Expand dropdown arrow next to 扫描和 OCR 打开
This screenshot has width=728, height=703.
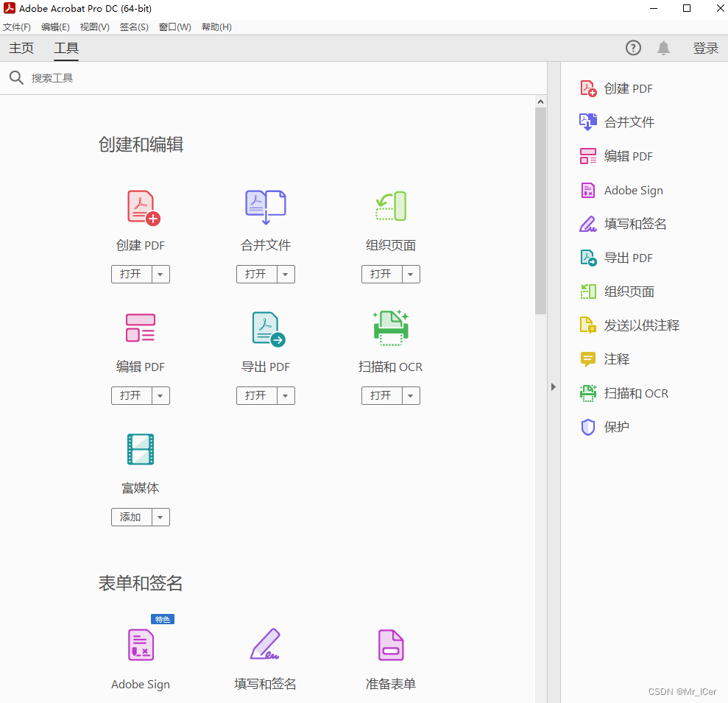tap(411, 395)
